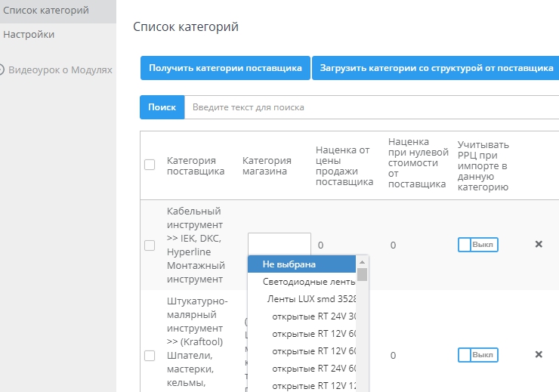The width and height of the screenshot is (559, 392).
Task: Choose 'Не выбрана' in the category list
Action: 302,264
